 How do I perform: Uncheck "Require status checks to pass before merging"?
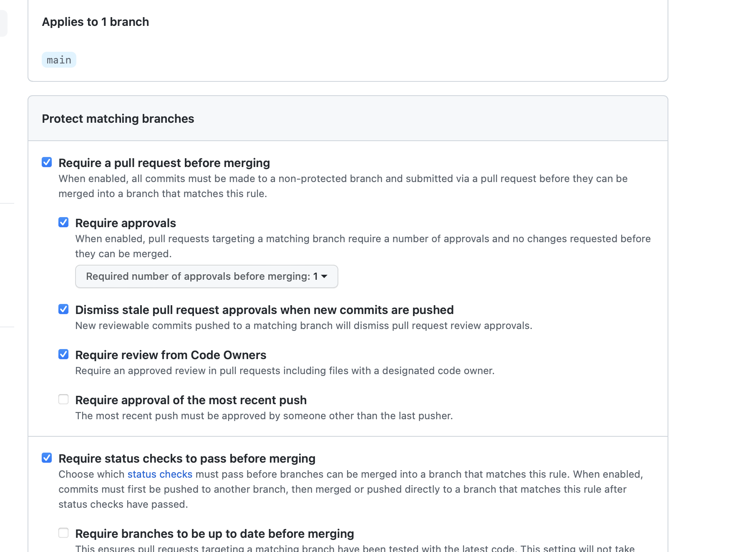(47, 458)
